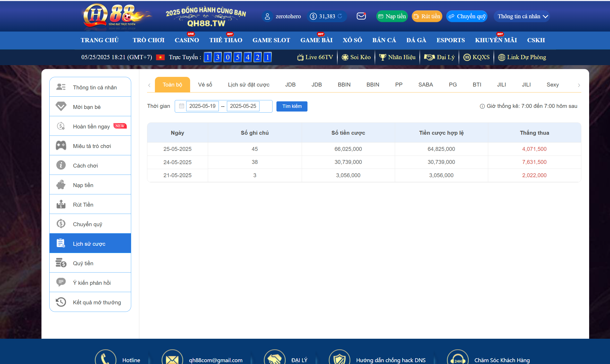Click the orange Rút tiền button
610x364 pixels.
427,16
